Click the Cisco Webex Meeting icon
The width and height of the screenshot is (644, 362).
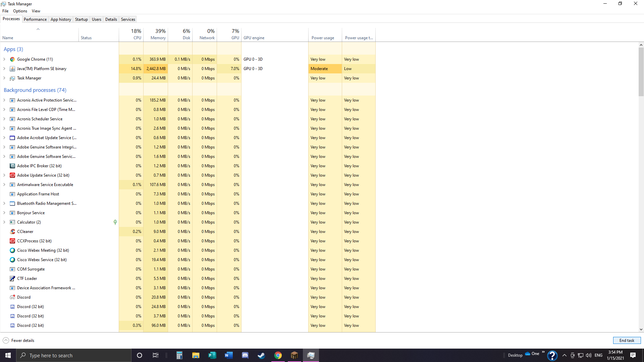pos(12,250)
